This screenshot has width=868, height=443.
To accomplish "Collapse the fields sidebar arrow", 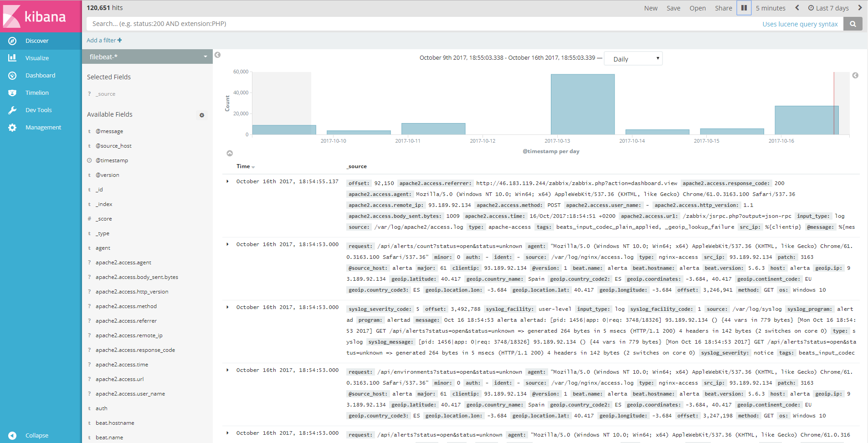I will [218, 55].
